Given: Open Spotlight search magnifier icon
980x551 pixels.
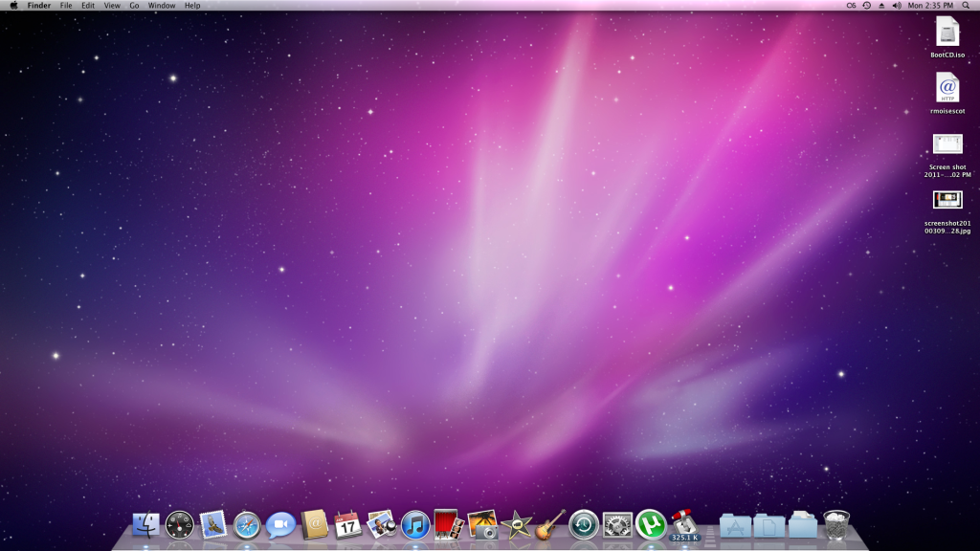Looking at the screenshot, I should 966,6.
